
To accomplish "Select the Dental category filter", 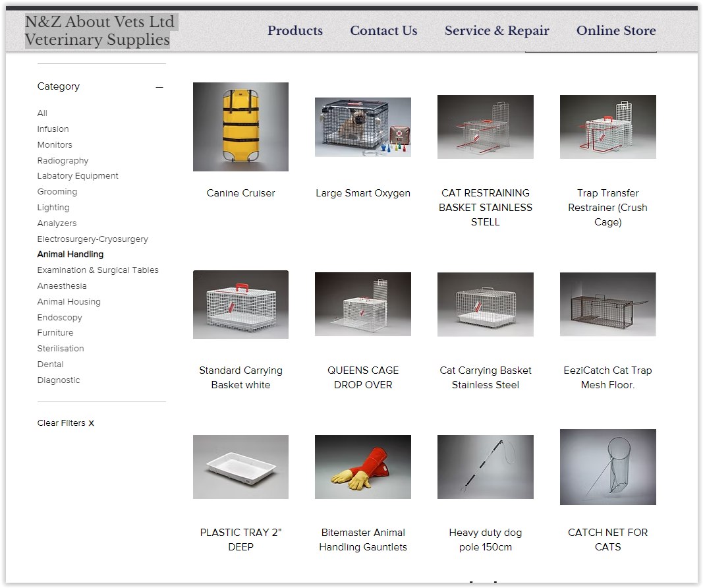I will pos(50,365).
